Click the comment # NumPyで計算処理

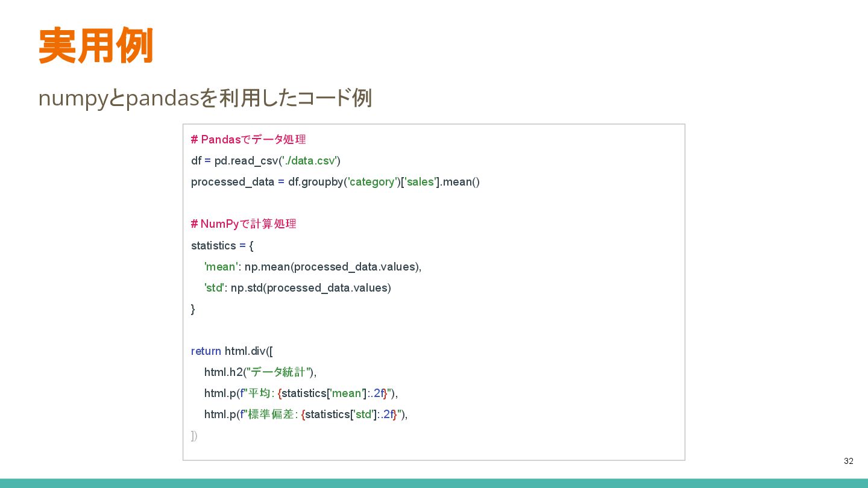pyautogui.click(x=244, y=224)
